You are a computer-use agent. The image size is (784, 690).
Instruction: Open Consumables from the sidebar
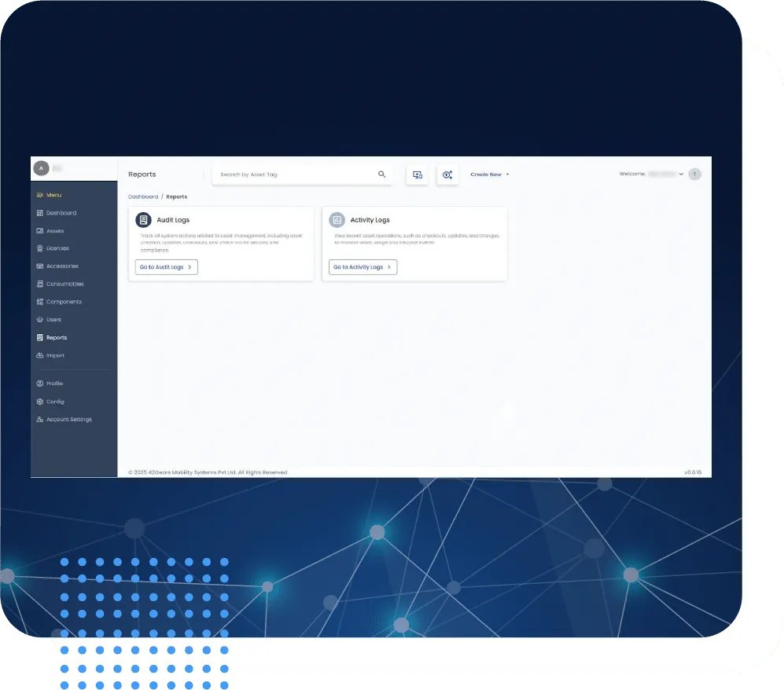60,284
